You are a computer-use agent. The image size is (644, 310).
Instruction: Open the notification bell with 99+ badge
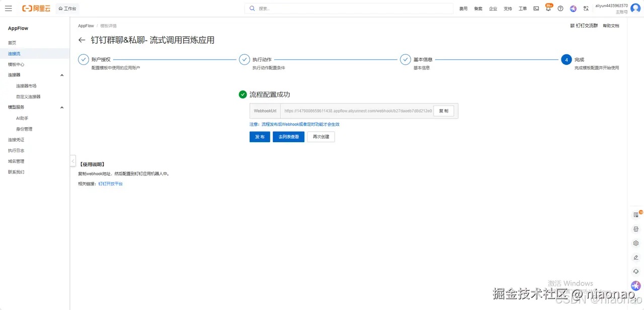548,8
